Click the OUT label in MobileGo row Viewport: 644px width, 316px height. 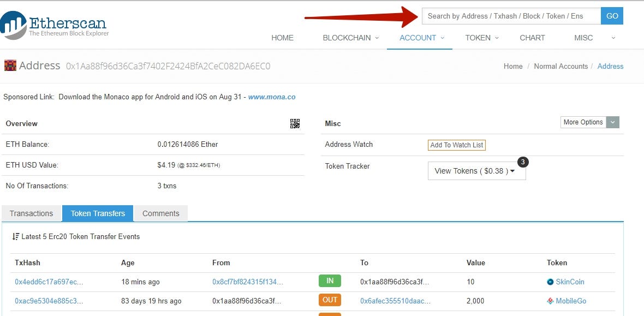pyautogui.click(x=330, y=300)
